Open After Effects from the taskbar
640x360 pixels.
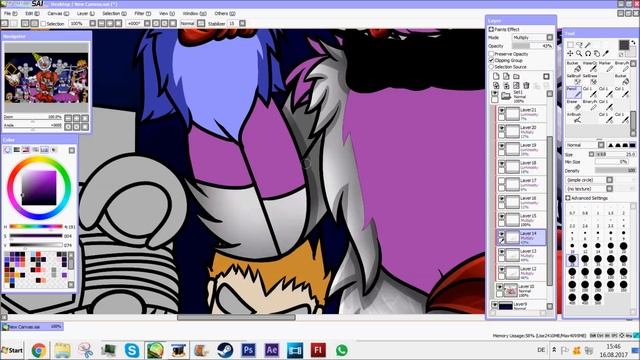[271, 350]
